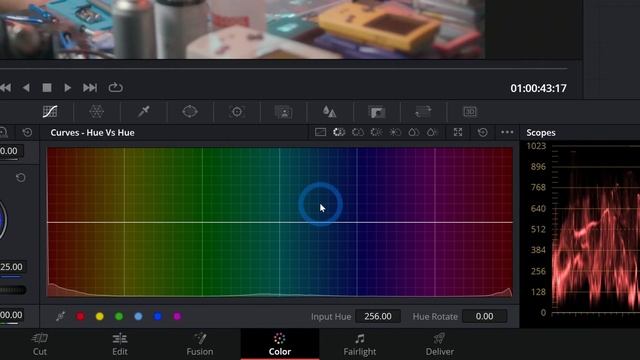
Task: Select Hue Vs Lum curve mode
Action: click(x=376, y=132)
